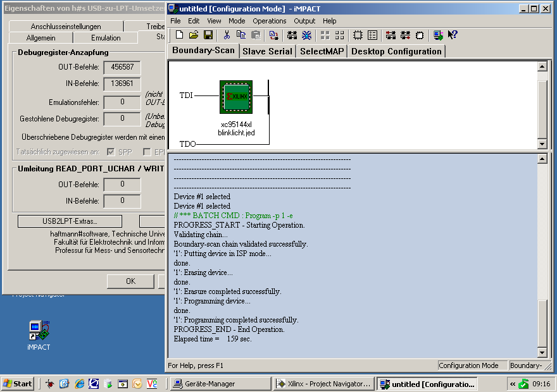This screenshot has width=557, height=392.
Task: Select the Emulation tab
Action: 106,37
